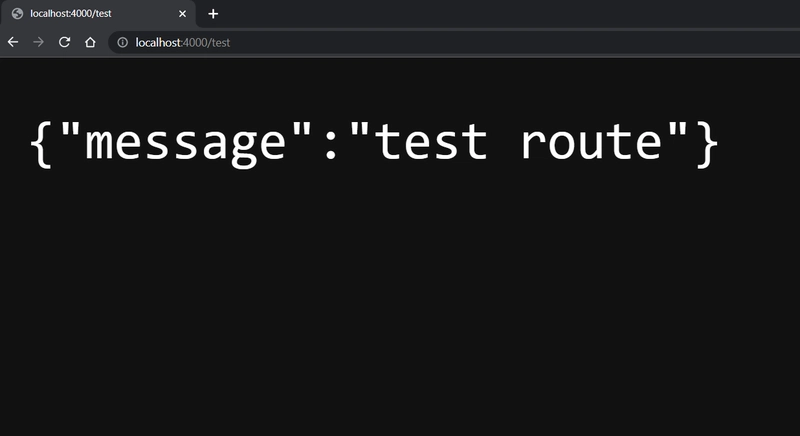The width and height of the screenshot is (800, 436).
Task: Reload the localhost:4000/test page
Action: (x=64, y=42)
